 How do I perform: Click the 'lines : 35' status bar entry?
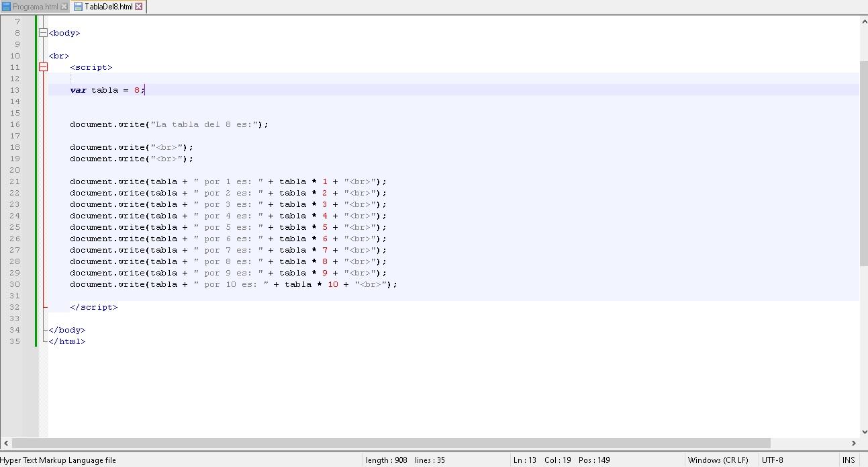430,460
